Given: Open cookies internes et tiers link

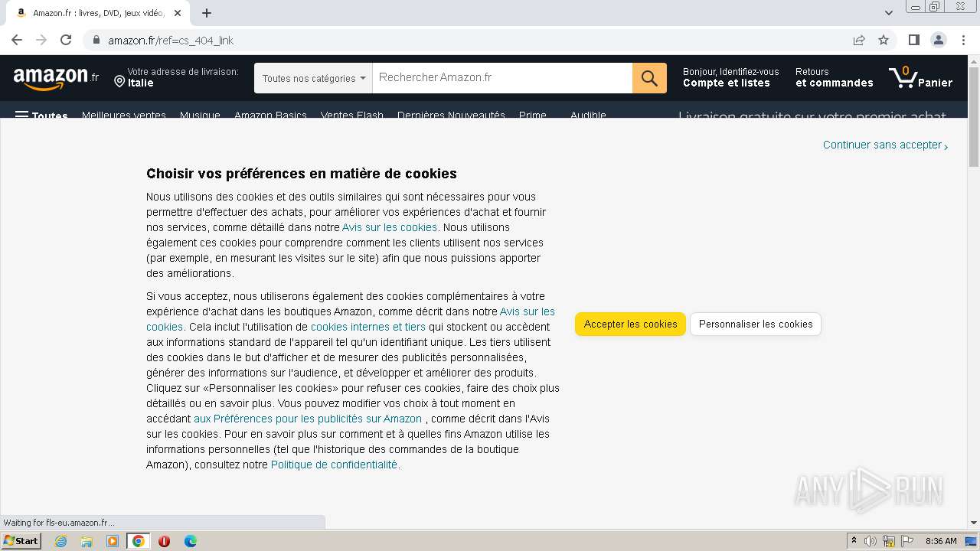Looking at the screenshot, I should click(368, 327).
